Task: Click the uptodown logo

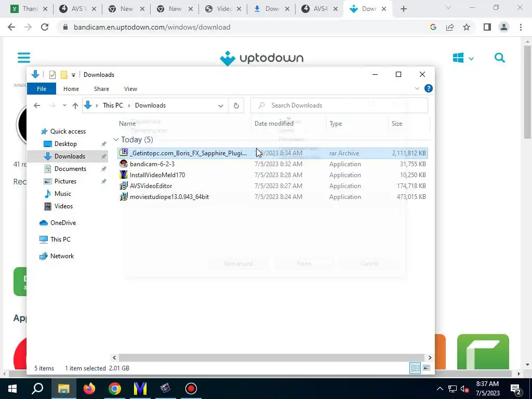Action: pyautogui.click(x=262, y=58)
